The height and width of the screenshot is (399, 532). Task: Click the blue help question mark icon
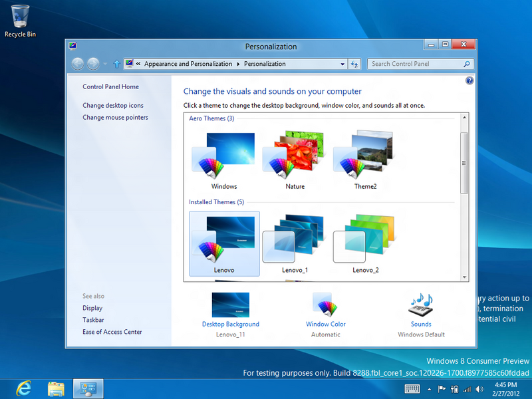coord(469,80)
